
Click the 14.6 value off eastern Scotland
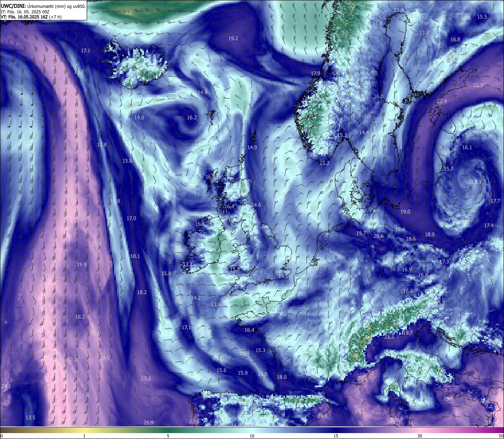click(x=256, y=205)
